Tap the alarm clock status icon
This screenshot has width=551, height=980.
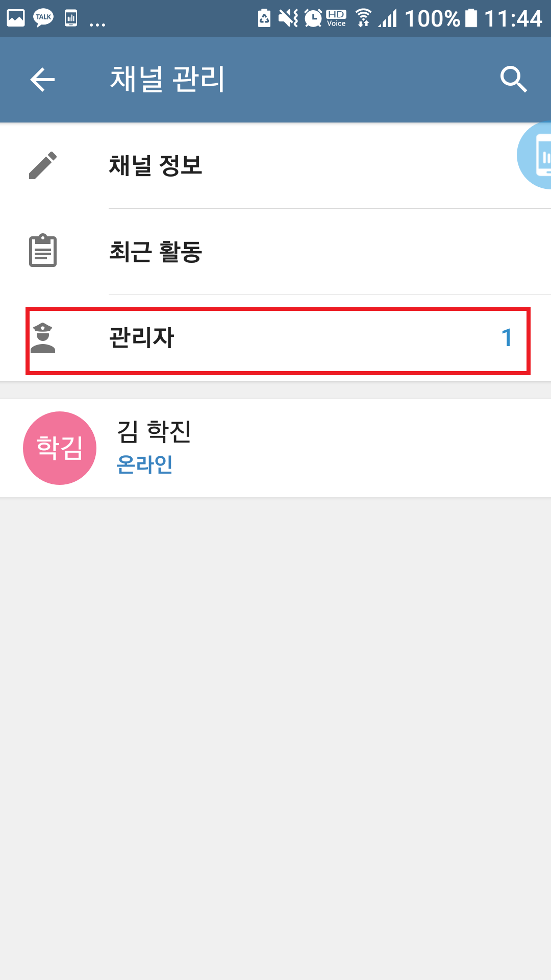tap(313, 18)
